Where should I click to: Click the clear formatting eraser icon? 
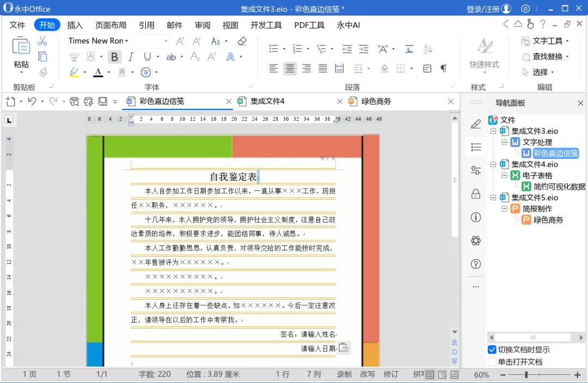pos(242,41)
